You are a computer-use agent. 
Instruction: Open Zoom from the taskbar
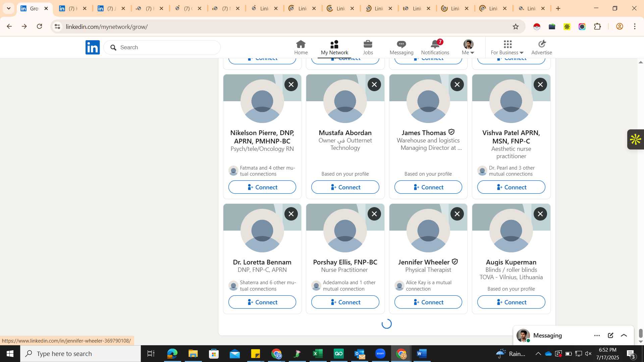pos(380,354)
